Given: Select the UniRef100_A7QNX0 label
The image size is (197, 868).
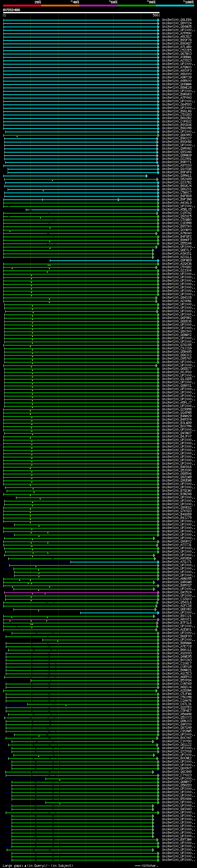Looking at the screenshot, I should [177, 67].
